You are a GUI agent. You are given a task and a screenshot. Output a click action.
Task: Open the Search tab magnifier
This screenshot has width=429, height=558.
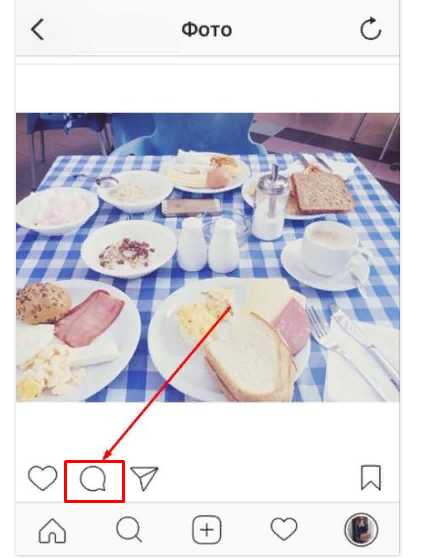click(129, 530)
